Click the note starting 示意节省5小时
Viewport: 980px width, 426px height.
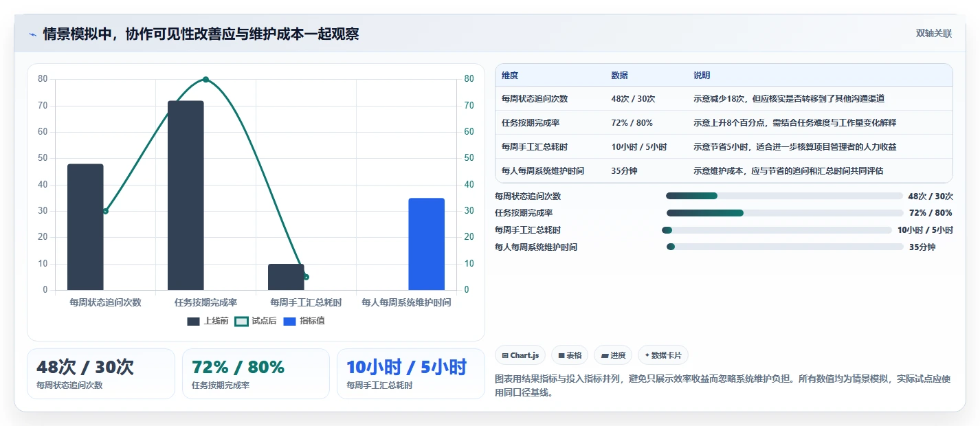794,146
